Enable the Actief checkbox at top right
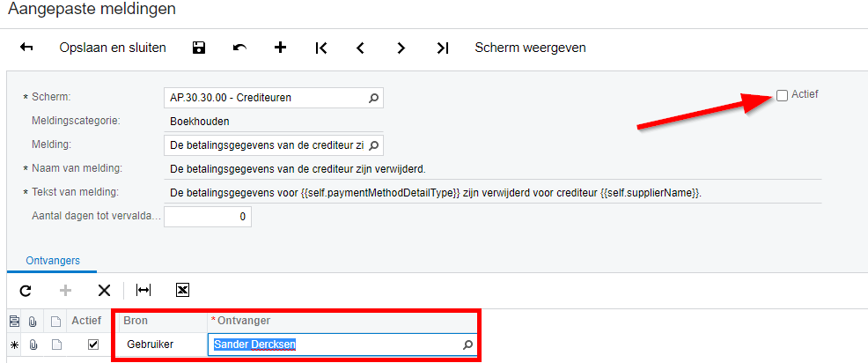The width and height of the screenshot is (868, 363). (x=783, y=96)
